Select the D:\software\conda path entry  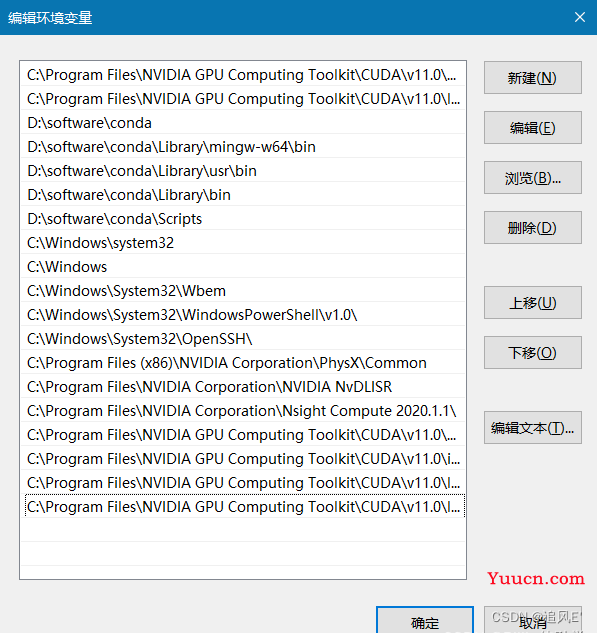(243, 123)
